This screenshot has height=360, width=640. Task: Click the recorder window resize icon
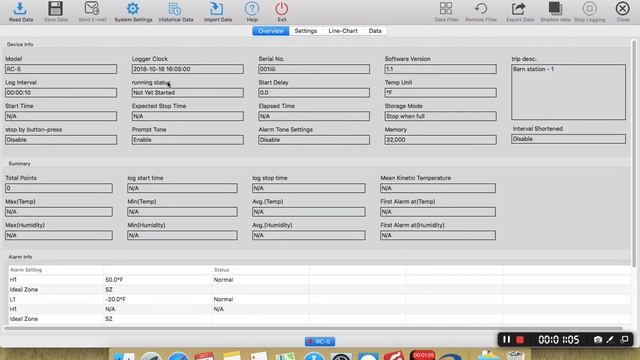(624, 340)
